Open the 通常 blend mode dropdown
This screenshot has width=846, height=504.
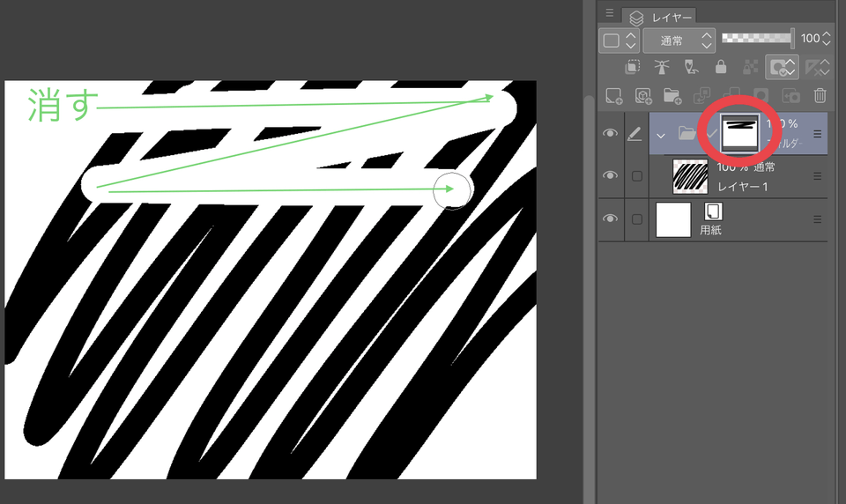(679, 41)
